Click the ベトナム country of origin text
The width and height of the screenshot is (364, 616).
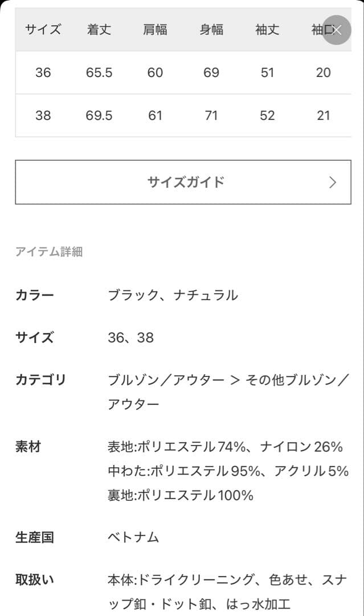click(134, 536)
